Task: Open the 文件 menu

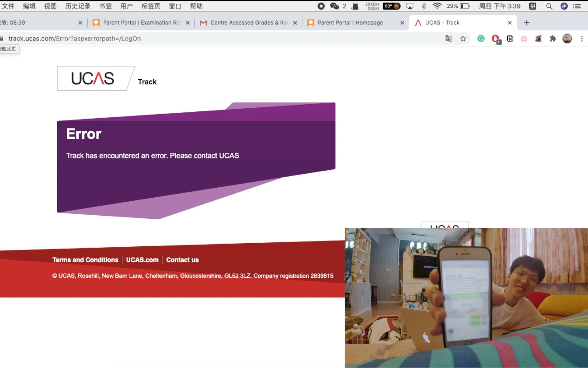Action: pos(8,6)
